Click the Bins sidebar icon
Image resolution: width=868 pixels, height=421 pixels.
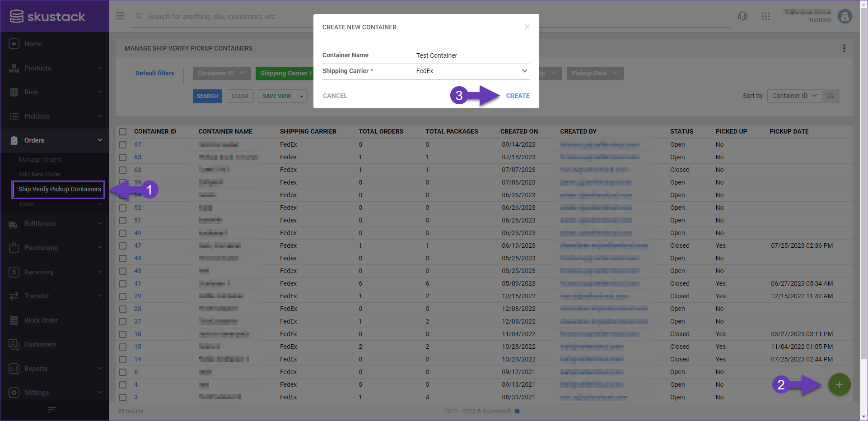pyautogui.click(x=14, y=92)
